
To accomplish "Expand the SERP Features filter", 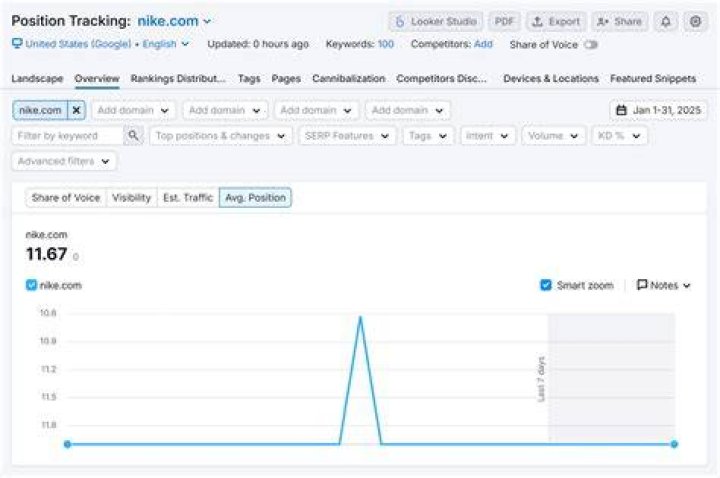I will click(347, 136).
